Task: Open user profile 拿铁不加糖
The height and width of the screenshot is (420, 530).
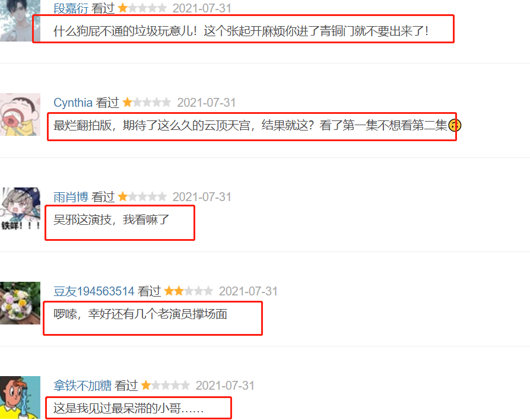Action: (82, 385)
